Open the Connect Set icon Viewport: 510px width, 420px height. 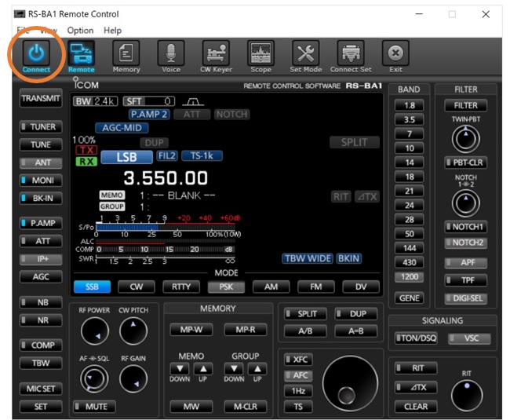click(x=351, y=53)
